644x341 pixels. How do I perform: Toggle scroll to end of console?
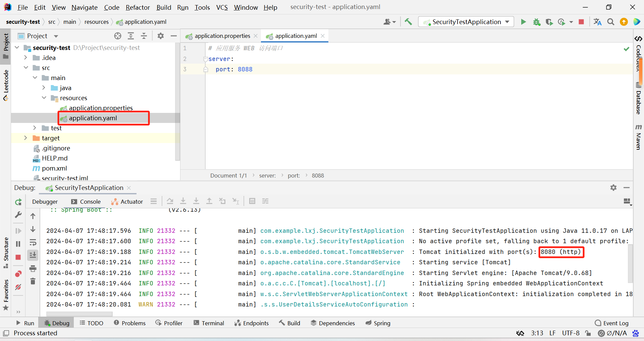tap(33, 255)
